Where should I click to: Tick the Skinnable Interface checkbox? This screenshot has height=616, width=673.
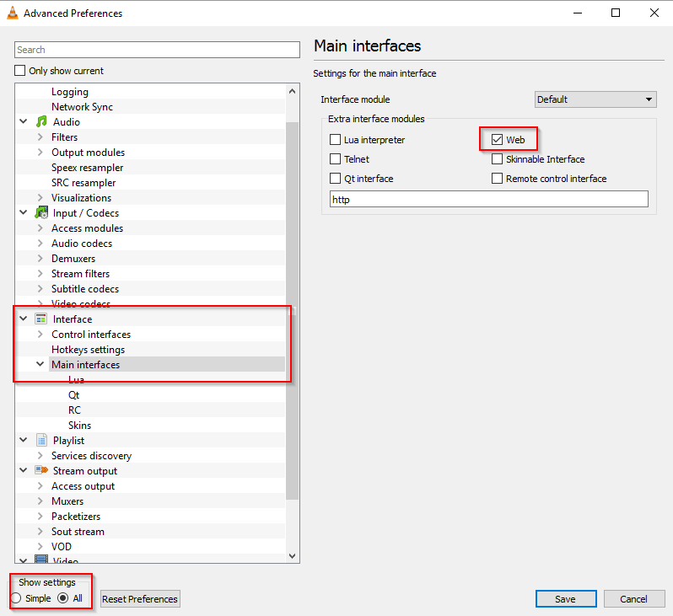pyautogui.click(x=497, y=158)
